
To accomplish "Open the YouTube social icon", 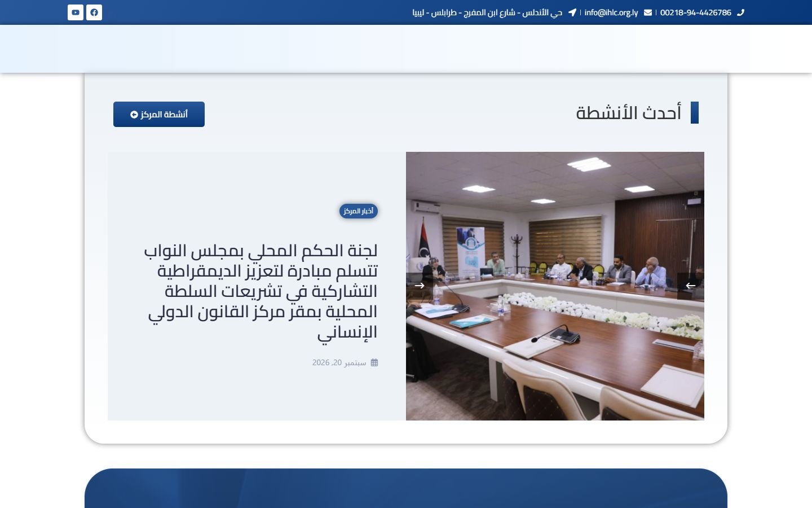I will tap(76, 12).
